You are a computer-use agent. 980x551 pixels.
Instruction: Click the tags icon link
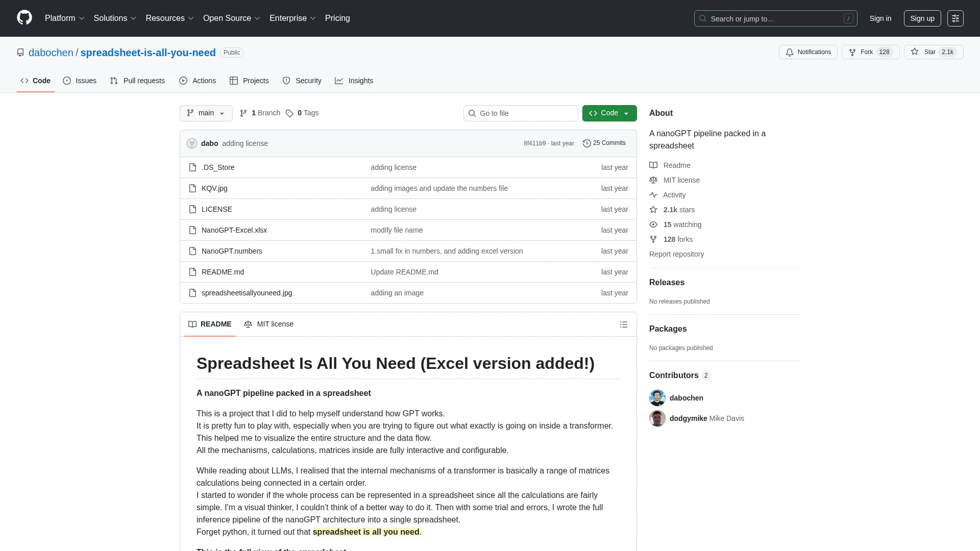click(x=289, y=113)
